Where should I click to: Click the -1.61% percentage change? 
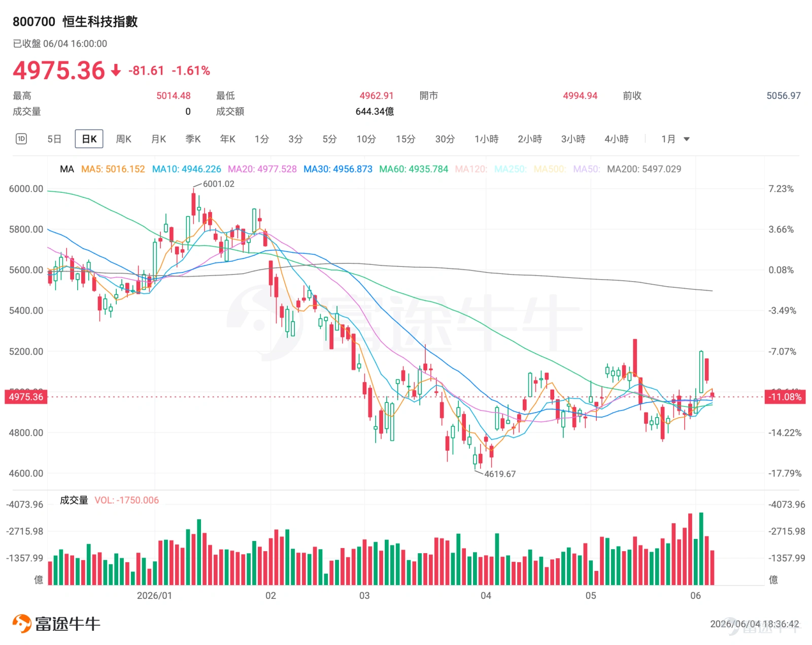coord(191,71)
